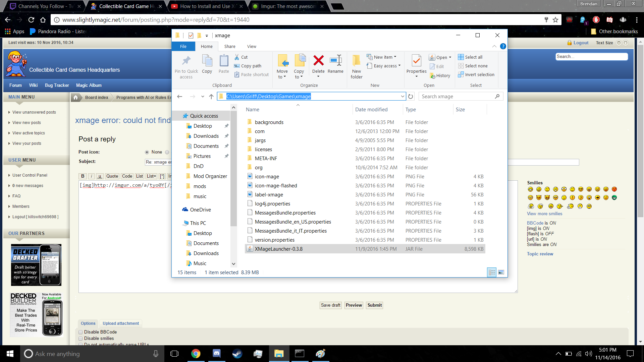Open recent locations dropdown in Explorer
The width and height of the screenshot is (644, 362).
pyautogui.click(x=203, y=97)
